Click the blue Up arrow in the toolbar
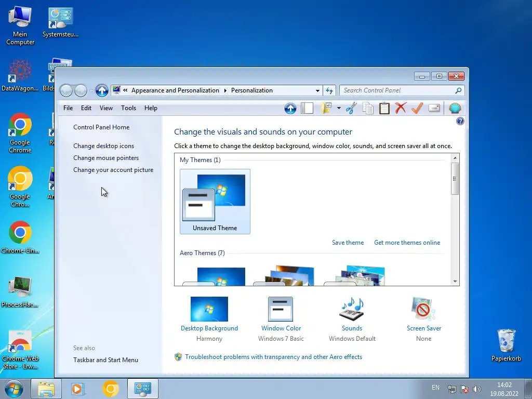The width and height of the screenshot is (532, 399). 290,108
